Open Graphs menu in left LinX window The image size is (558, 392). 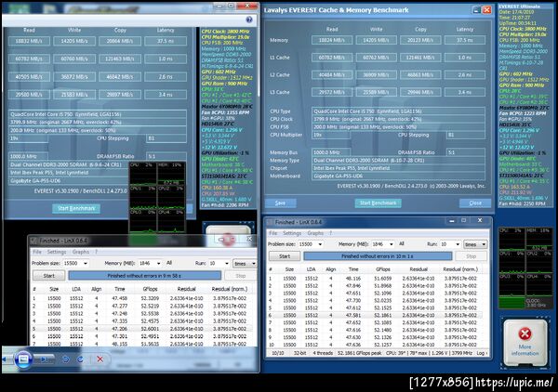(x=81, y=252)
